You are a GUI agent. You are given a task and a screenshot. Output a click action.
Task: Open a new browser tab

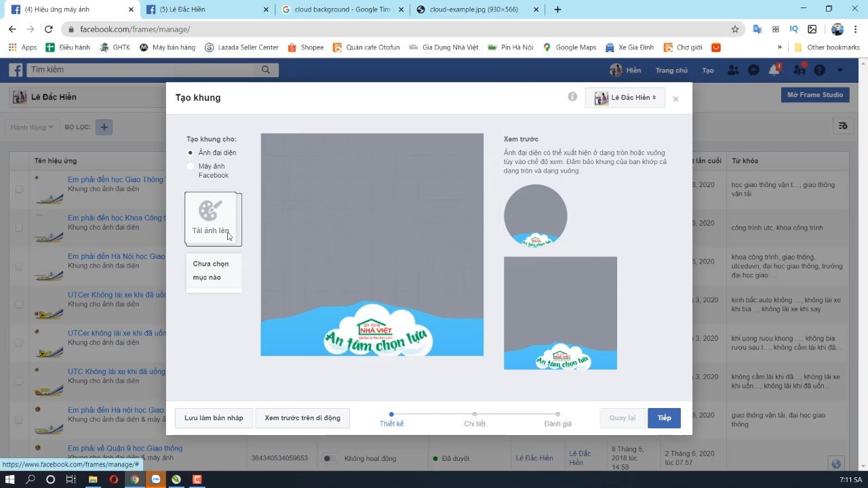(x=557, y=9)
